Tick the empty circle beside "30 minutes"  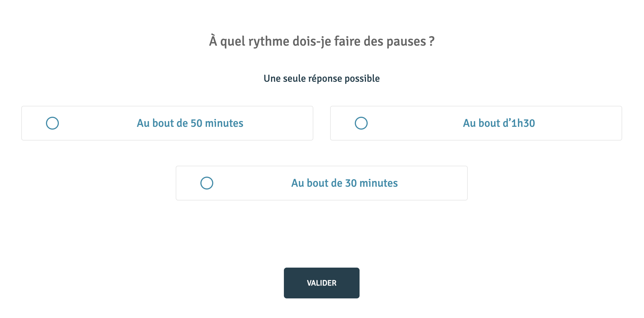(x=207, y=183)
